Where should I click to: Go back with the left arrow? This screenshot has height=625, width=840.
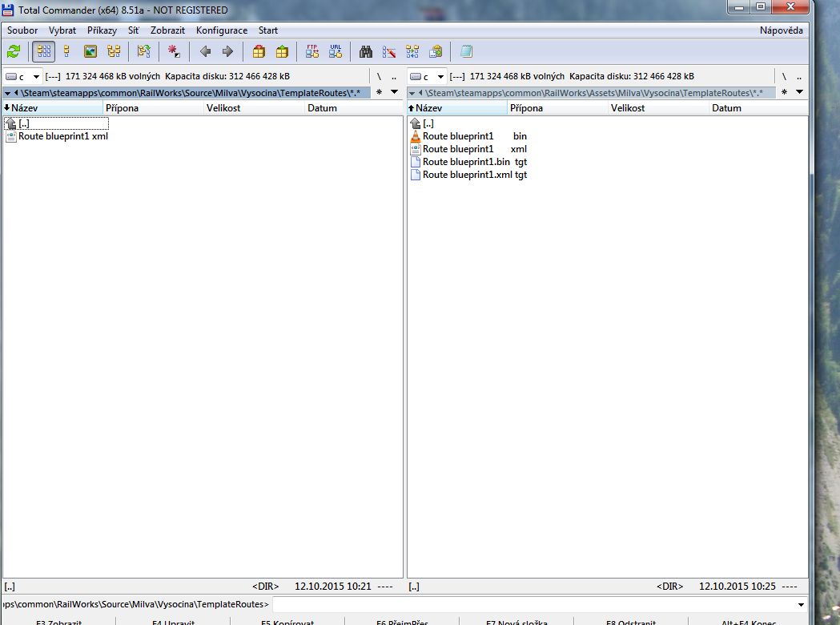click(x=205, y=51)
